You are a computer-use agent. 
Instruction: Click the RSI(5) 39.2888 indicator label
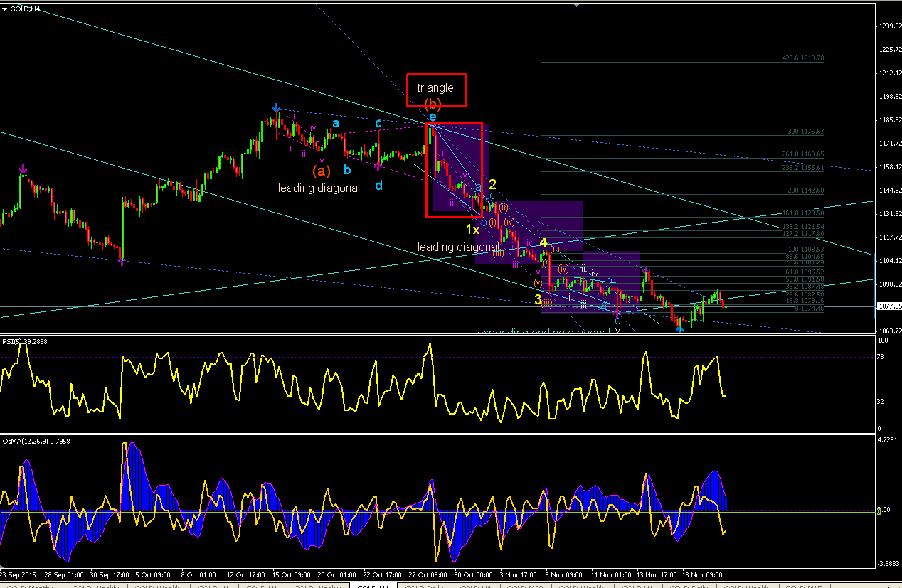pyautogui.click(x=26, y=342)
